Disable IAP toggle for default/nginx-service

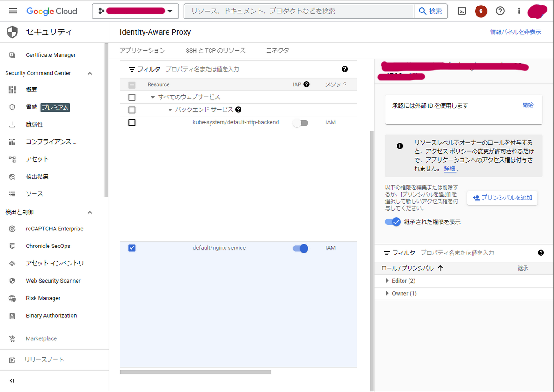pos(301,248)
